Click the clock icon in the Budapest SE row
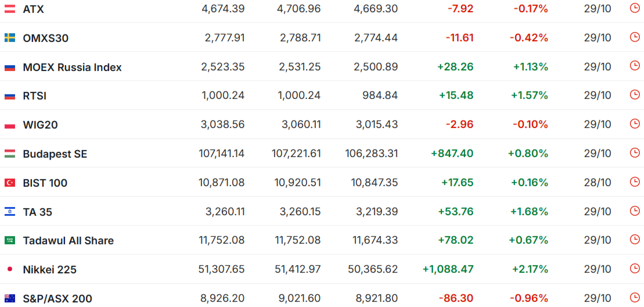Image resolution: width=644 pixels, height=307 pixels. [635, 153]
